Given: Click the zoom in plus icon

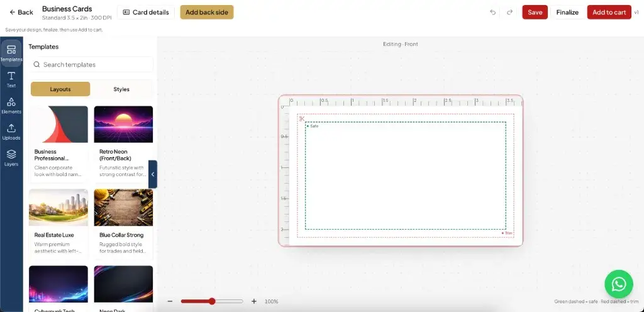Looking at the screenshot, I should [254, 301].
